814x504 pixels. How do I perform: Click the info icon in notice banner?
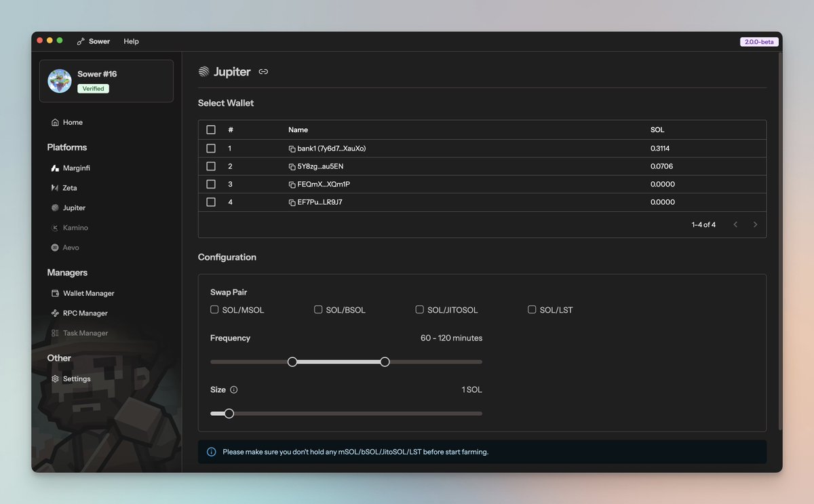point(211,452)
